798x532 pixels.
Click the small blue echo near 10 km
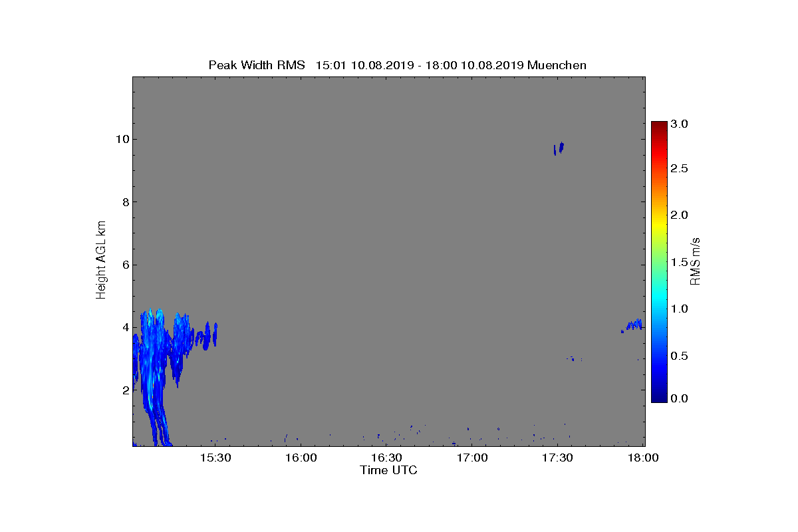(559, 148)
